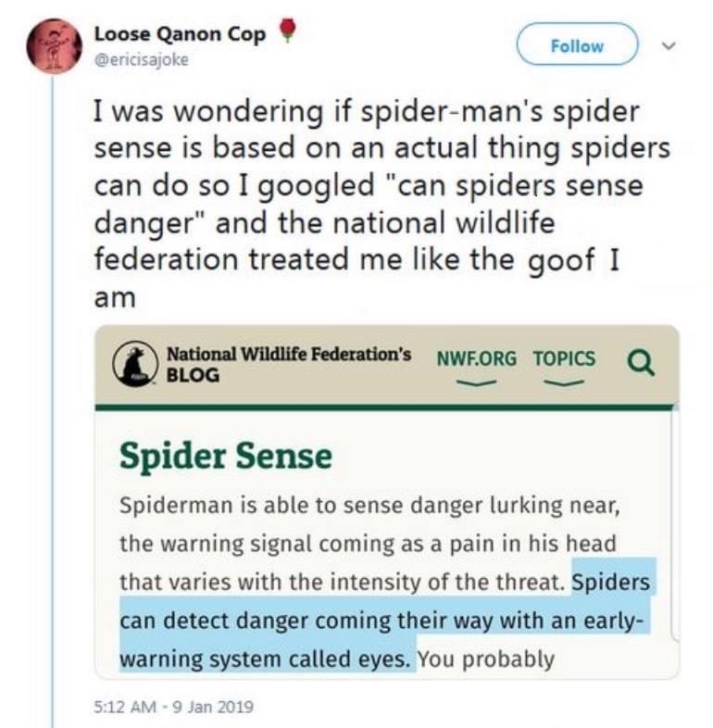The width and height of the screenshot is (713, 728).
Task: Click the tweet text about spider-man's spider sense
Action: point(370,199)
